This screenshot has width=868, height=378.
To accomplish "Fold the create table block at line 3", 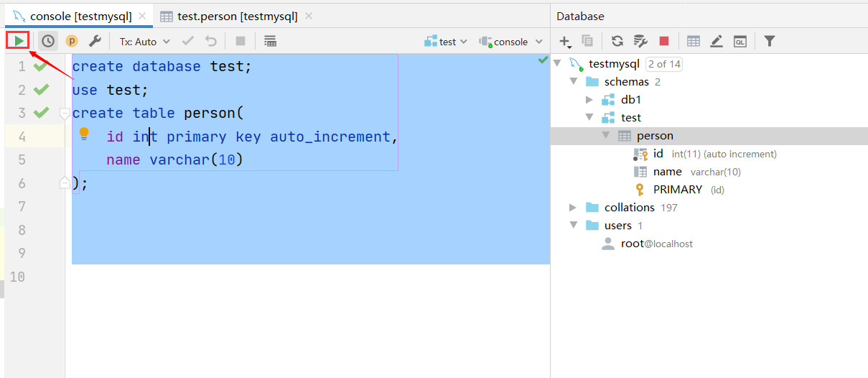I will 65,113.
